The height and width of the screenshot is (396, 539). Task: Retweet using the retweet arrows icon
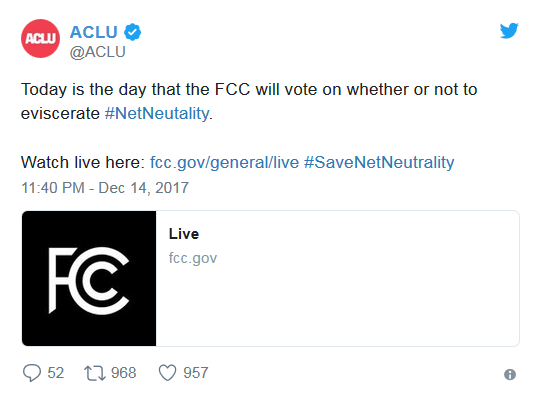point(95,373)
